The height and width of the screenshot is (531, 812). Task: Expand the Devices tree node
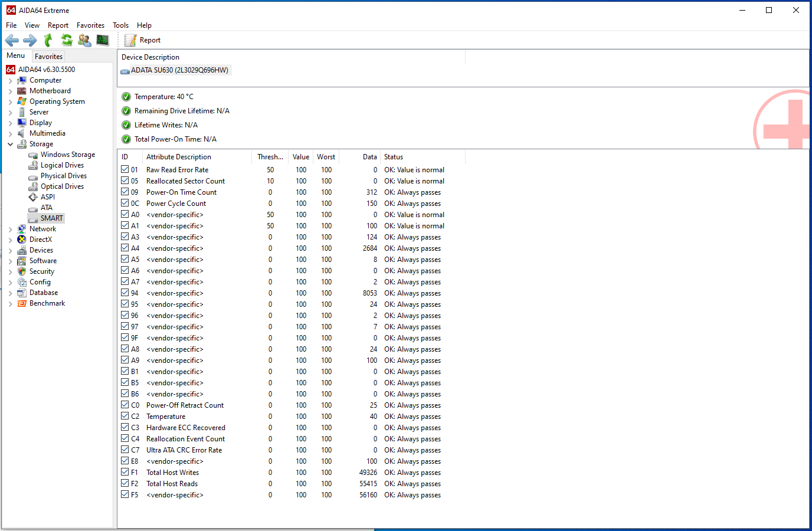(10, 251)
